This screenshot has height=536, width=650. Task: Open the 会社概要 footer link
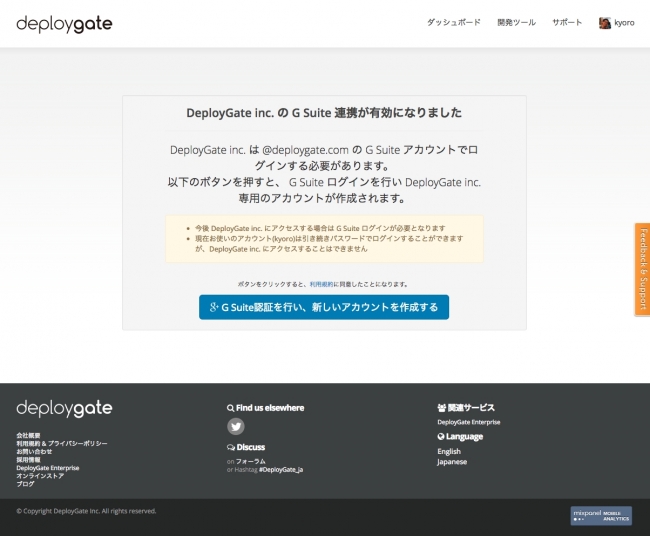coord(28,435)
